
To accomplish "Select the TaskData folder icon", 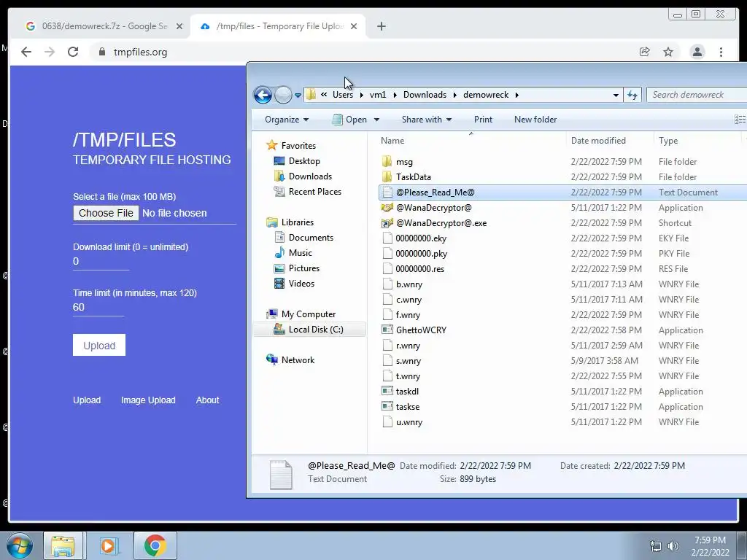I will point(387,176).
